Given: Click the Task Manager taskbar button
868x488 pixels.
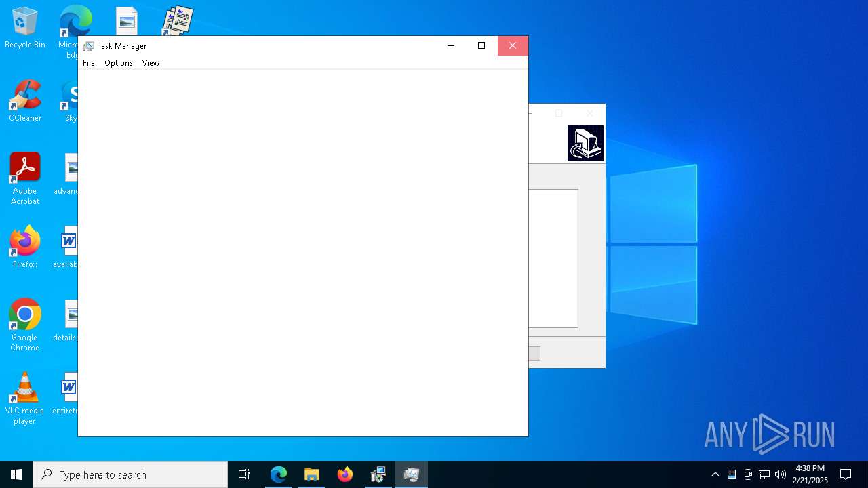Looking at the screenshot, I should tap(411, 474).
